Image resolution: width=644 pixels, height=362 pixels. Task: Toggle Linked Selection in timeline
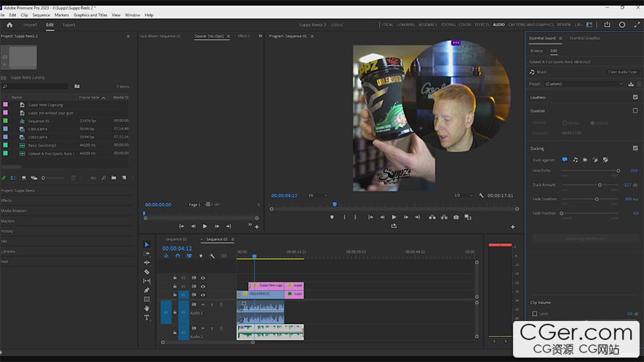[x=189, y=256]
